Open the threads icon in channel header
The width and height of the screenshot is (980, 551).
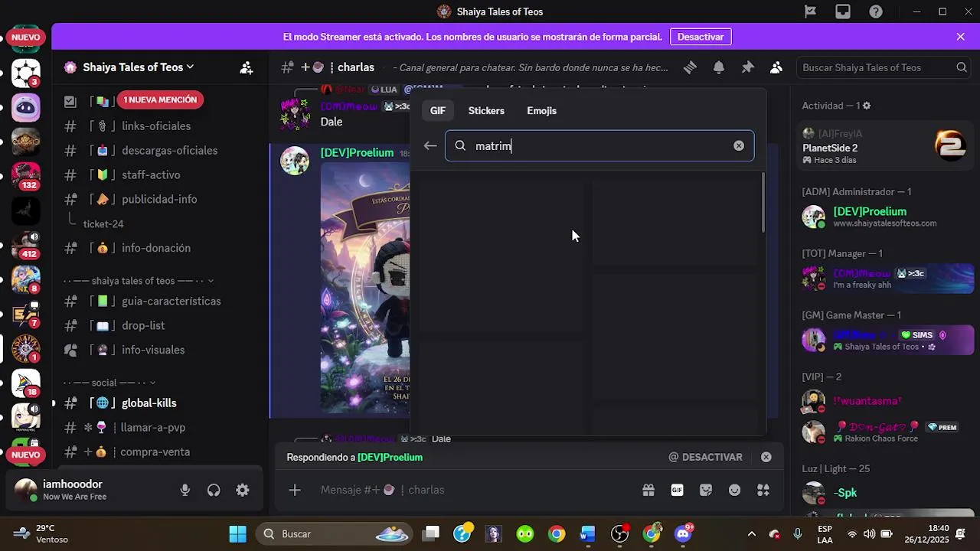690,67
